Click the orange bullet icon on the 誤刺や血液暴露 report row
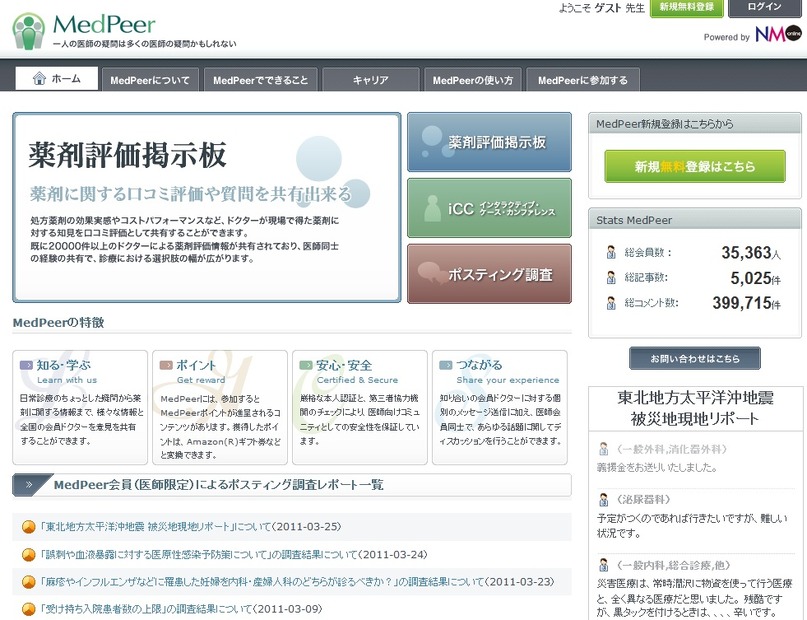807x620 pixels. click(28, 555)
